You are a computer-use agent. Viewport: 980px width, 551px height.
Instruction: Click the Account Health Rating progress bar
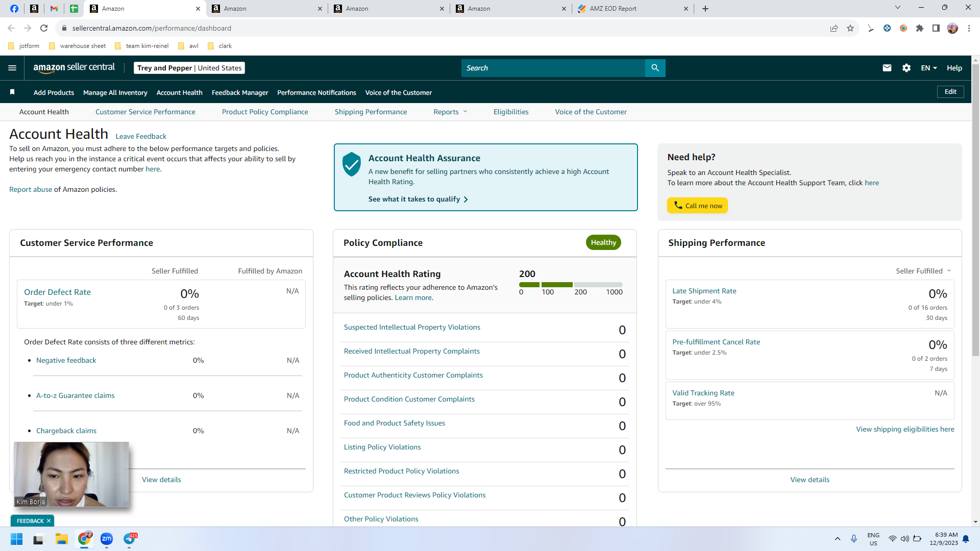571,285
